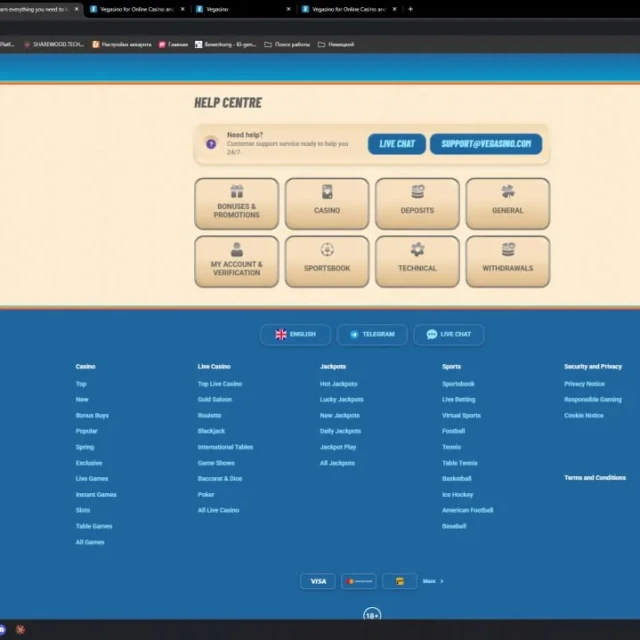Open the Technical help category
This screenshot has width=640, height=640.
[417, 262]
